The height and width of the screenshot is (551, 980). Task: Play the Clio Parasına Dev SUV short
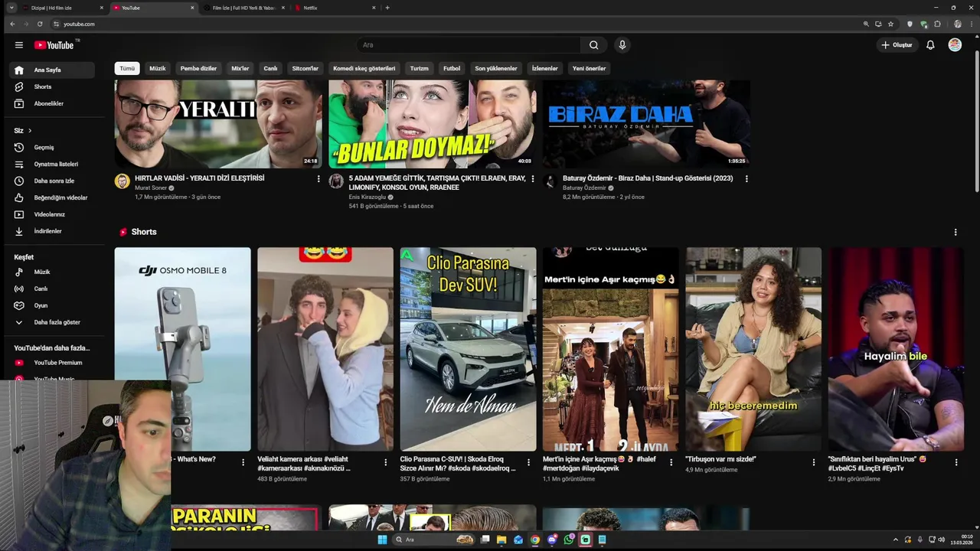tap(468, 349)
